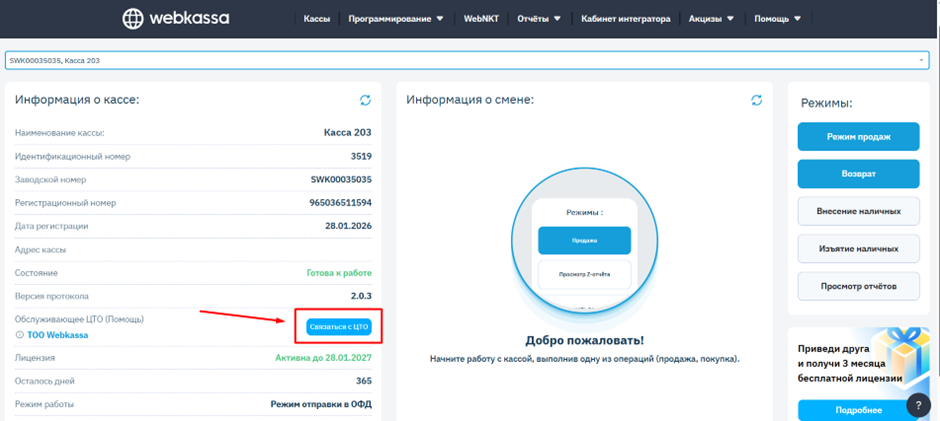This screenshot has width=940, height=421.
Task: Click the Связаться с ЦТО button
Action: [x=339, y=327]
